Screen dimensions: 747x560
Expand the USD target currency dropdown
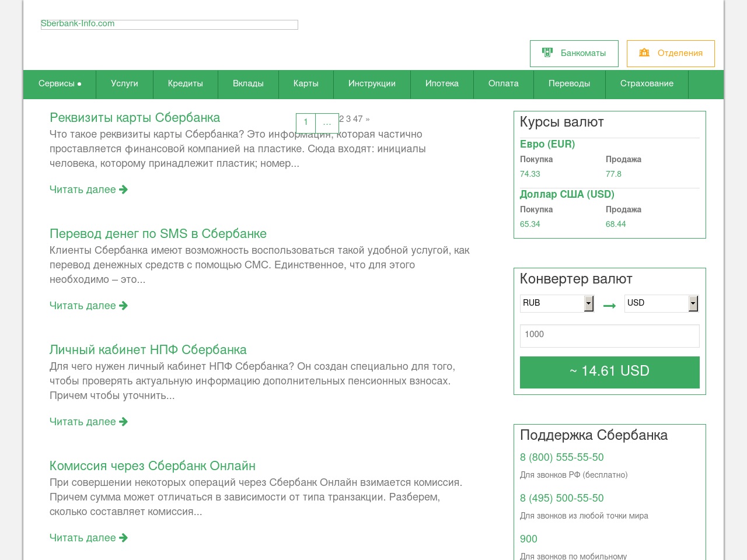tap(661, 303)
